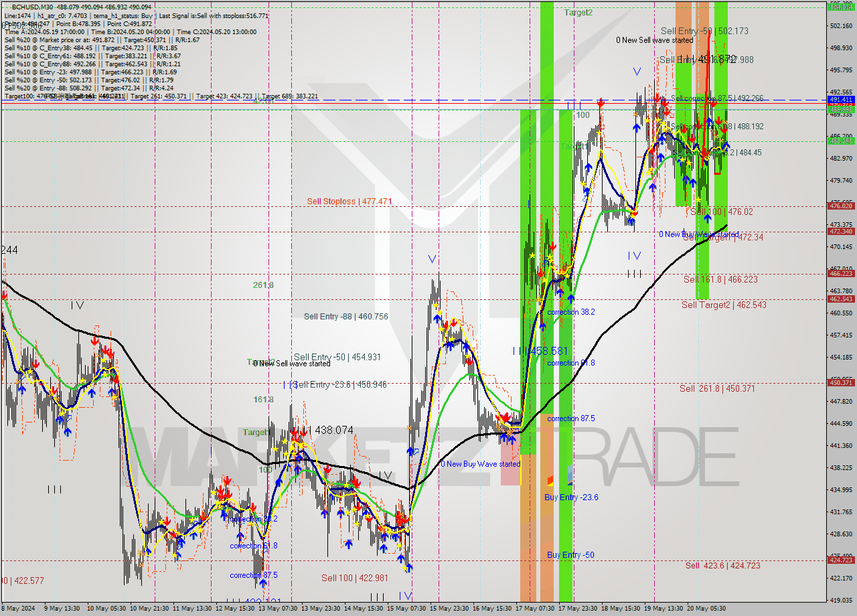Viewport: 857px width, 616px height.
Task: Click the green '261.8' Fibonacci label
Action: point(263,285)
